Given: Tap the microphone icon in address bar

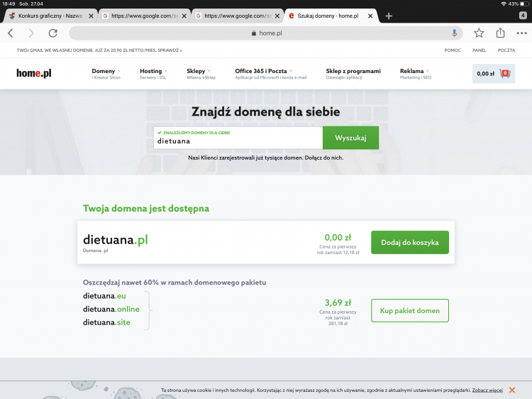Looking at the screenshot, I should click(x=455, y=33).
